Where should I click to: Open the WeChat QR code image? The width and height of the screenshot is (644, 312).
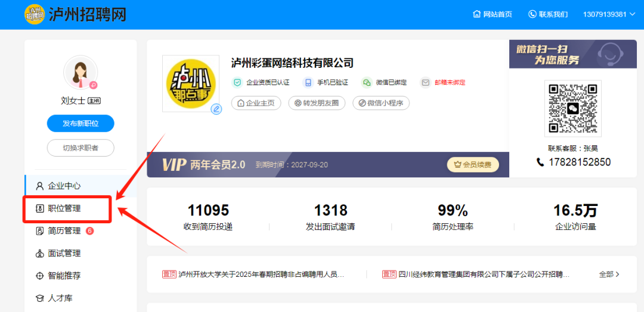click(x=572, y=108)
